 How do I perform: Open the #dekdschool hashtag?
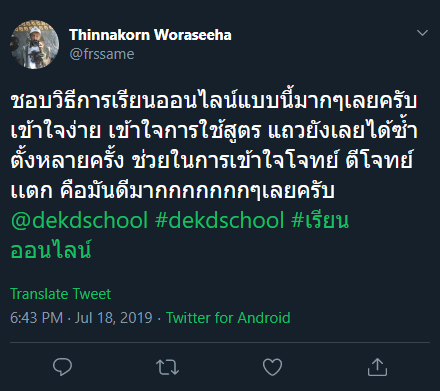click(220, 220)
